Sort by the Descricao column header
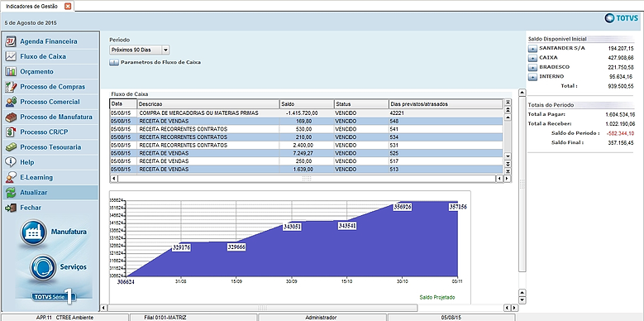 (x=208, y=104)
